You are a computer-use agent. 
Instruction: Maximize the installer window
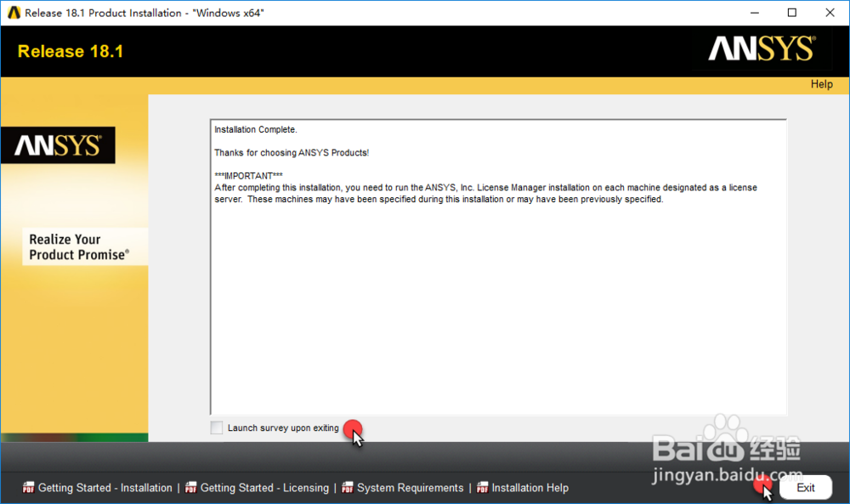792,13
